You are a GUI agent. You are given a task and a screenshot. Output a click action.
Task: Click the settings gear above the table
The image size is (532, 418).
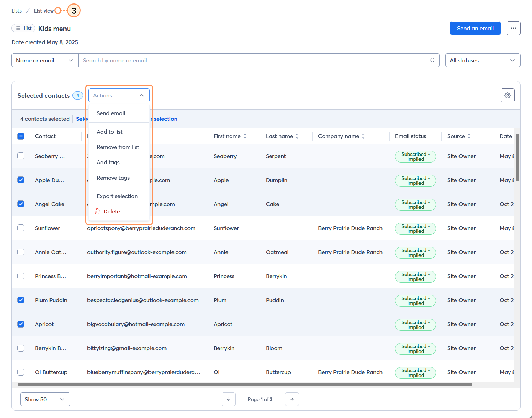point(507,95)
